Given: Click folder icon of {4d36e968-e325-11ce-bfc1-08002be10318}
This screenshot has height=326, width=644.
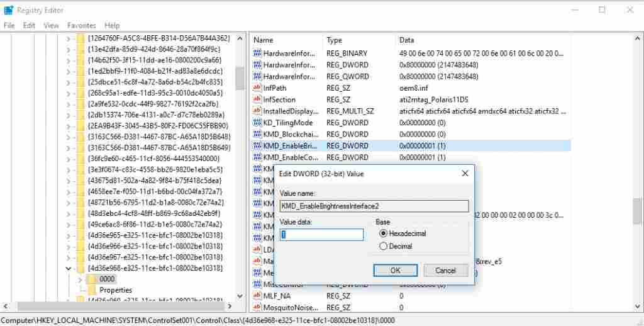Looking at the screenshot, I should point(80,269).
